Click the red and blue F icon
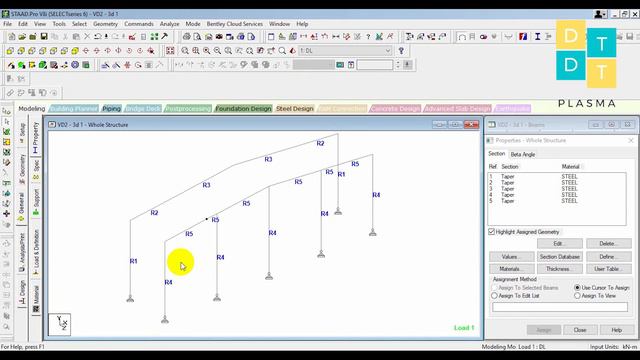640x360 pixels. point(523,37)
